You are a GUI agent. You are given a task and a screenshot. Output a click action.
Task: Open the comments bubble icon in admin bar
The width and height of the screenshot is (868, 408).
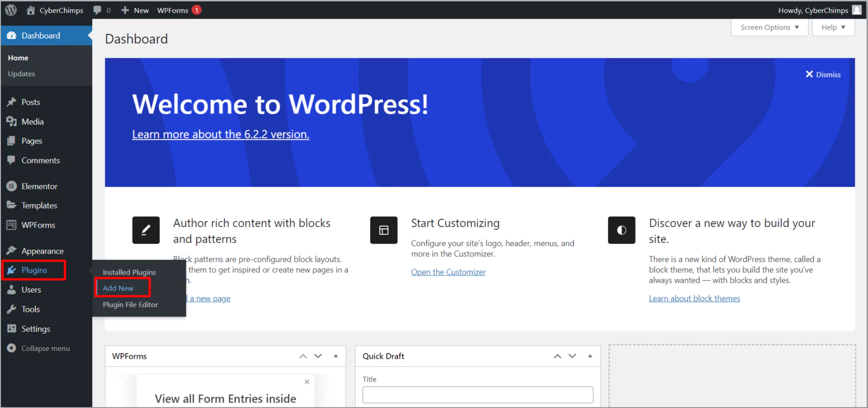click(x=97, y=10)
